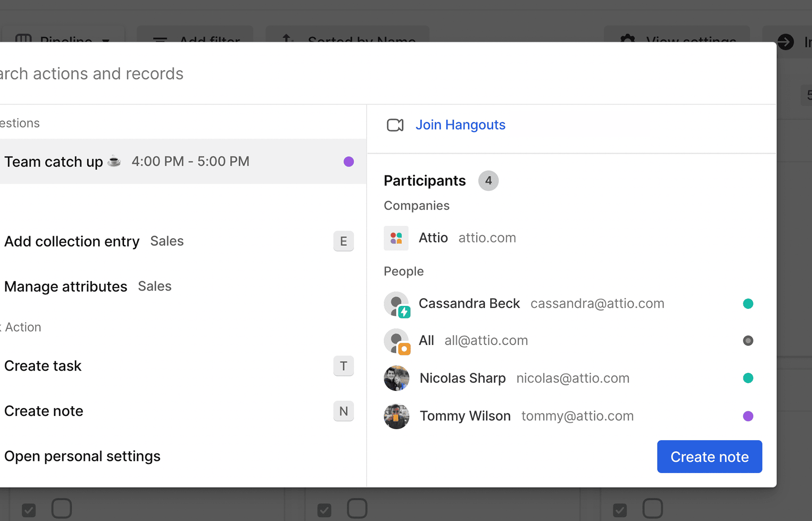Viewport: 812px width, 521px height.
Task: Click the checked box icon in the background's left column
Action: pos(29,510)
